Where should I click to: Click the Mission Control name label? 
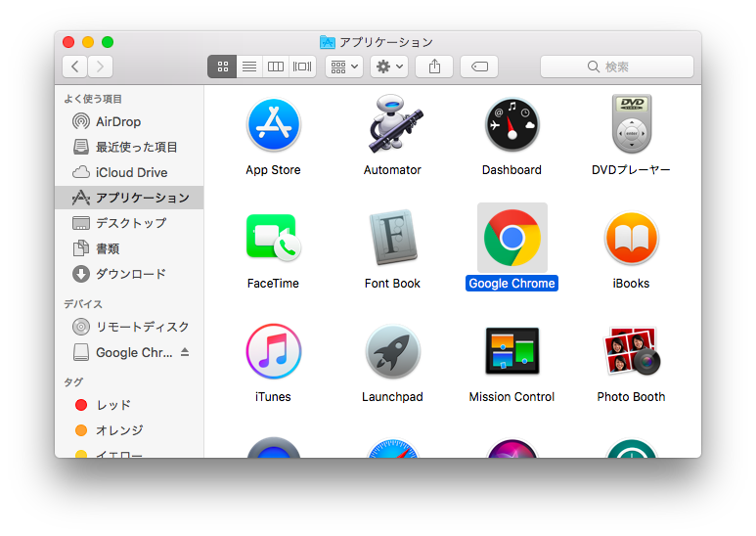tap(512, 397)
